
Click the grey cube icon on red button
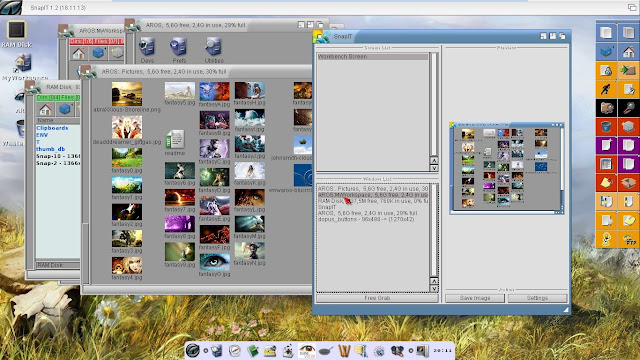tap(629, 127)
